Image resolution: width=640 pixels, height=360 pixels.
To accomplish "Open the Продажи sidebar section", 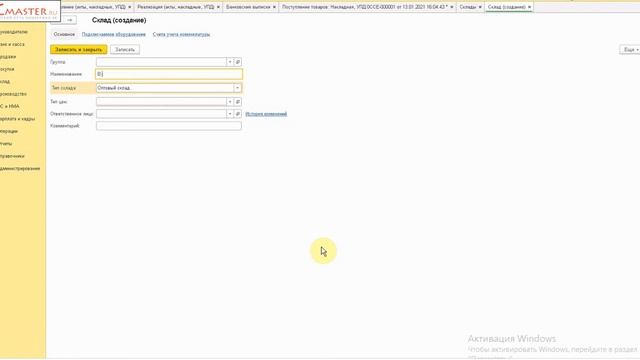I will pyautogui.click(x=8, y=57).
